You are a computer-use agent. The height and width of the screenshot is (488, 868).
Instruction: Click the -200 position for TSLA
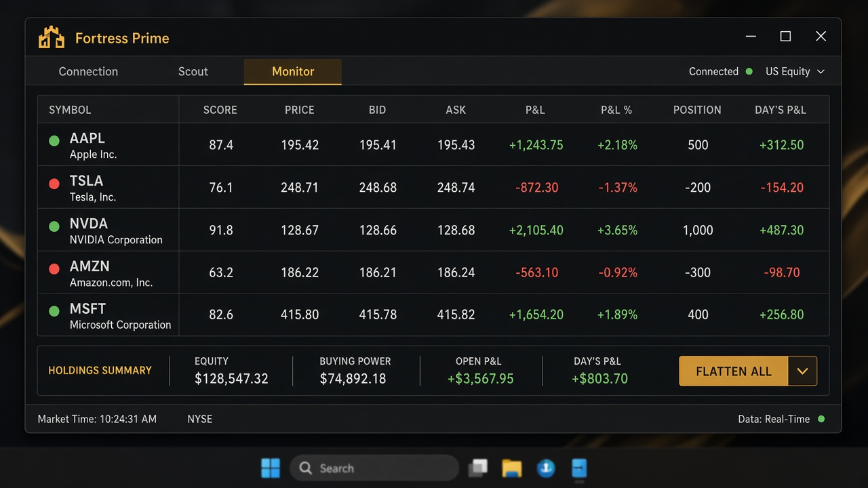coord(698,188)
